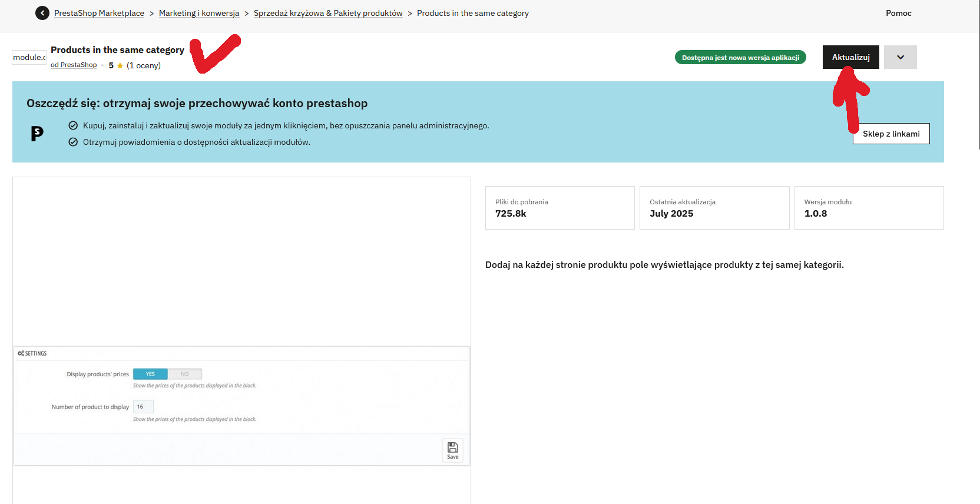Expand the dropdown arrow next to Aktualizuj

[900, 57]
